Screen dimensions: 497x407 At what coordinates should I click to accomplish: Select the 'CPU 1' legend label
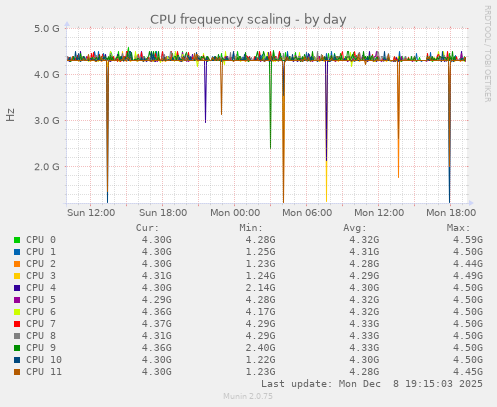[x=41, y=252]
